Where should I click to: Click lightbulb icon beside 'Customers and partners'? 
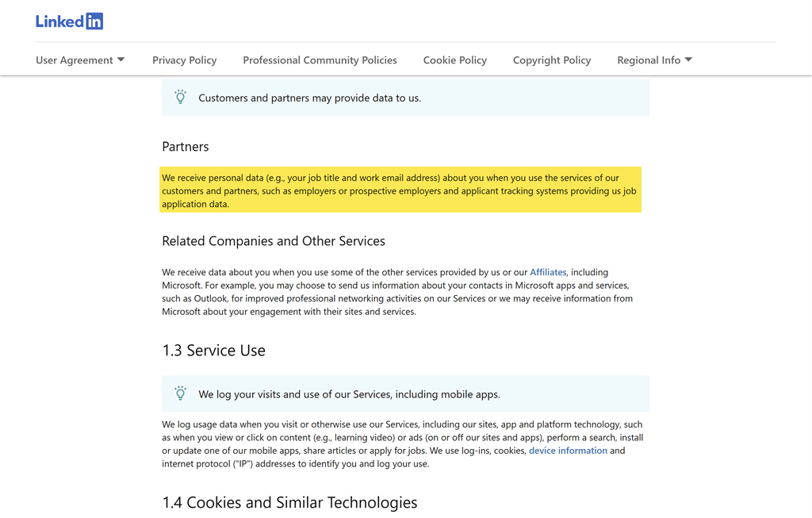coord(181,98)
